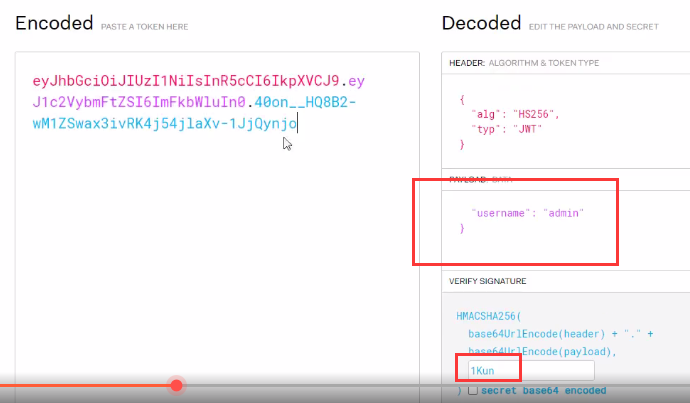
Task: Check the secret base64 encoded checkbox
Action: [x=472, y=391]
